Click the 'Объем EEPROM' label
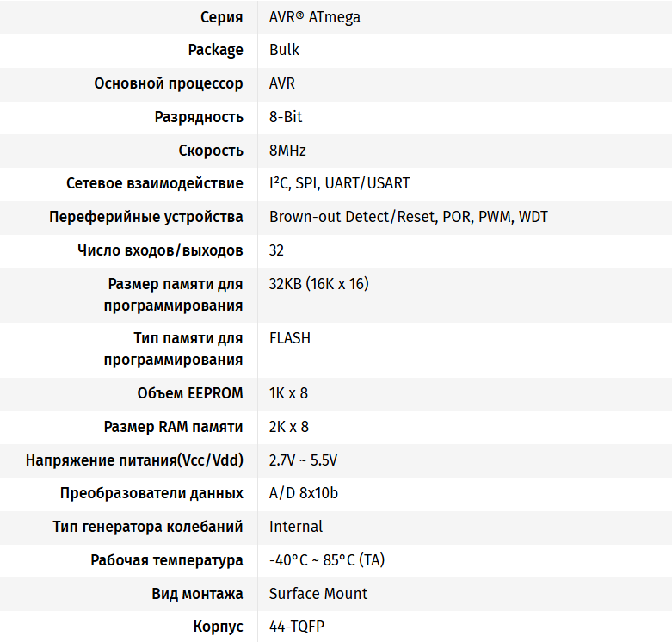The width and height of the screenshot is (672, 642). tap(190, 393)
